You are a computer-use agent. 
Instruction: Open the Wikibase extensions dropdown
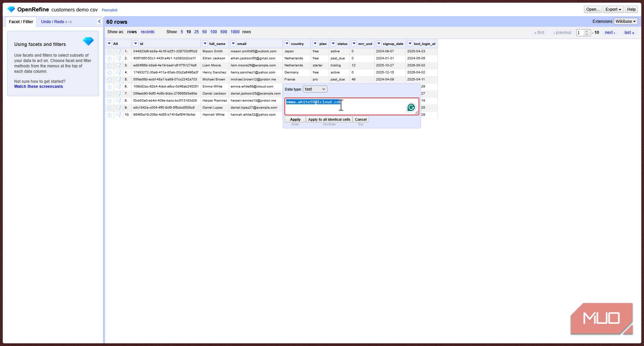(626, 21)
